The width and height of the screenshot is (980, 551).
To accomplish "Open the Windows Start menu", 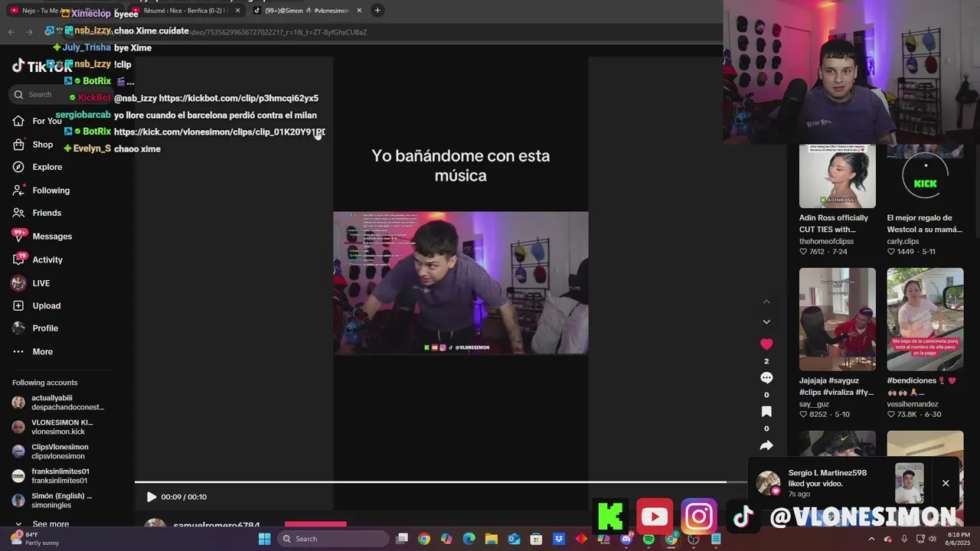I will (264, 539).
